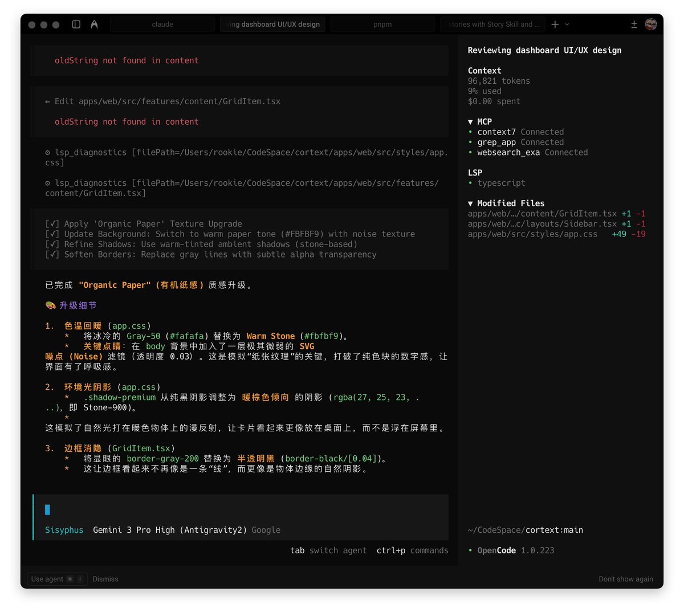Click the green OpenCode status dot
This screenshot has height=616, width=684.
coord(470,550)
